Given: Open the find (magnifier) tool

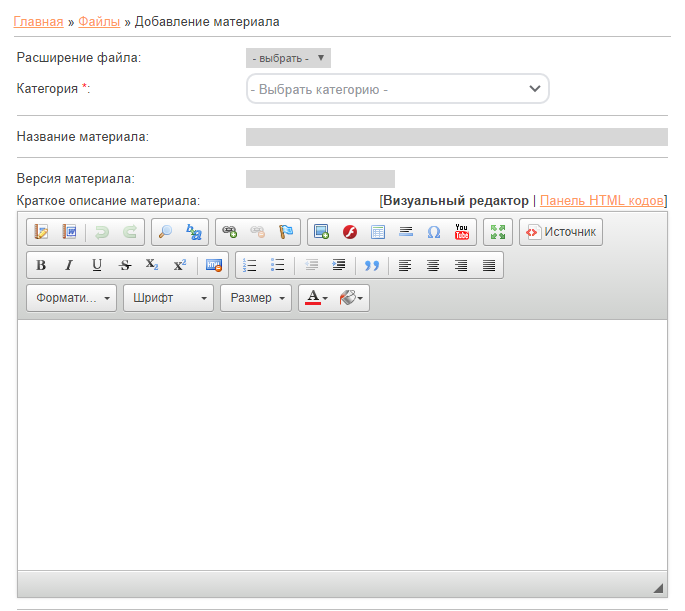Looking at the screenshot, I should click(165, 232).
